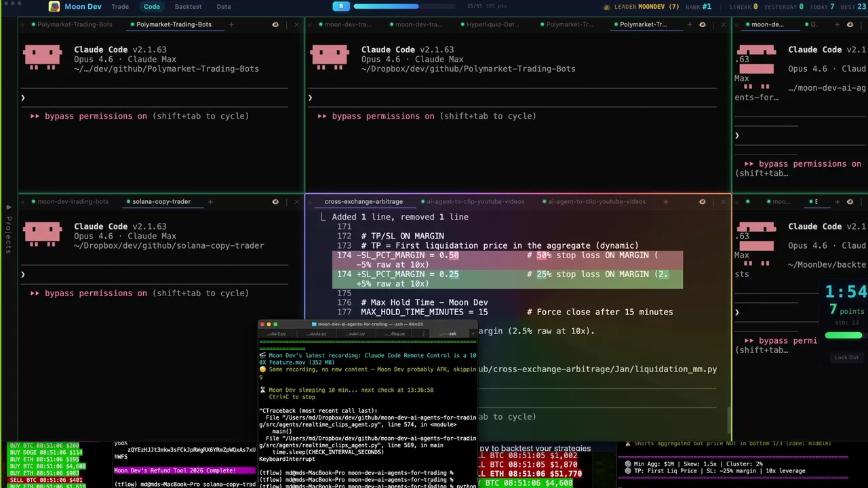This screenshot has height=488, width=868.
Task: Click the liquidation_mm.py file path
Action: [x=597, y=369]
